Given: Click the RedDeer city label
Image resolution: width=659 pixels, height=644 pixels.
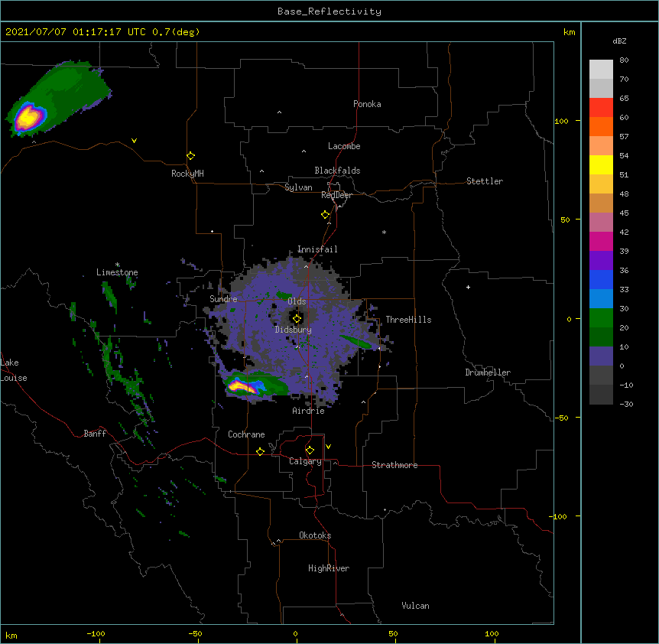Looking at the screenshot, I should tap(336, 195).
